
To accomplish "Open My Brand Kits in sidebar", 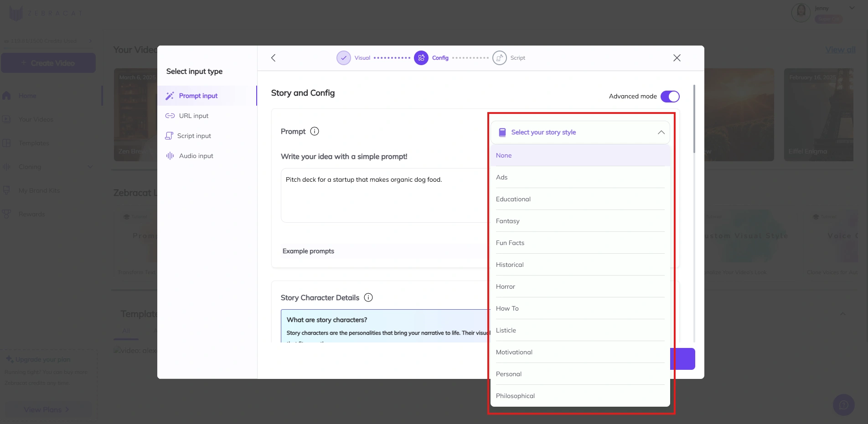I will click(39, 190).
